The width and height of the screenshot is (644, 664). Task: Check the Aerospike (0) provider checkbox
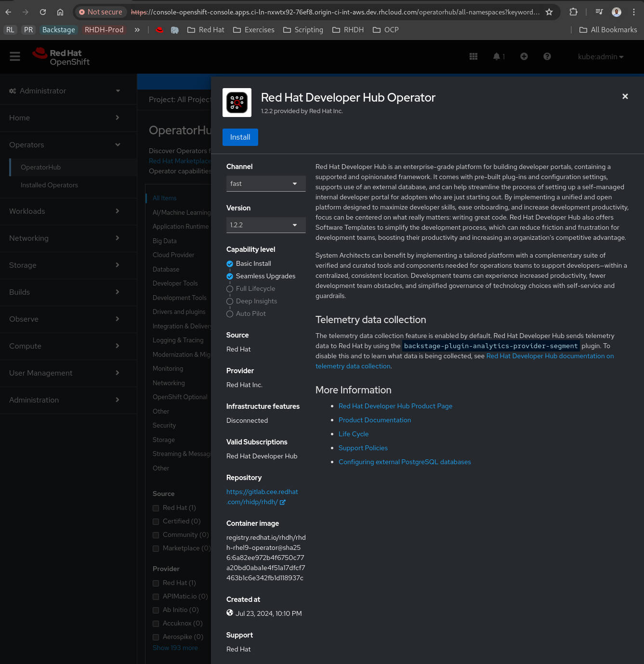pyautogui.click(x=156, y=637)
